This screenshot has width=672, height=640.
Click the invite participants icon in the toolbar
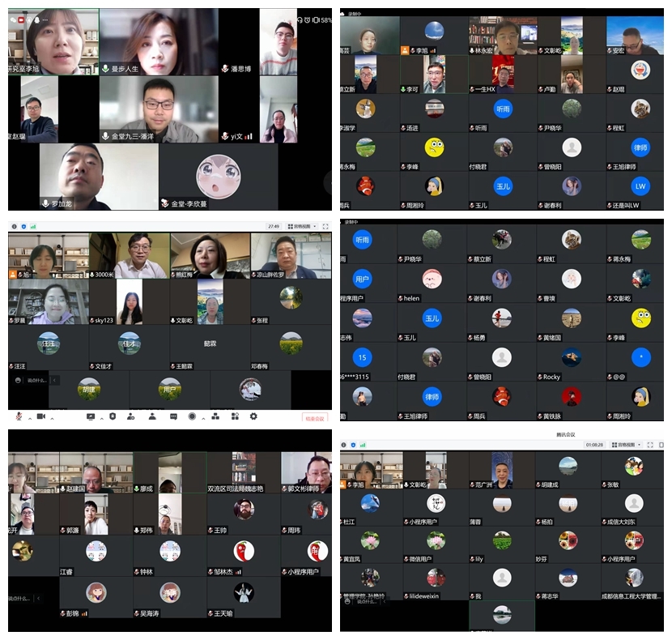pos(131,416)
